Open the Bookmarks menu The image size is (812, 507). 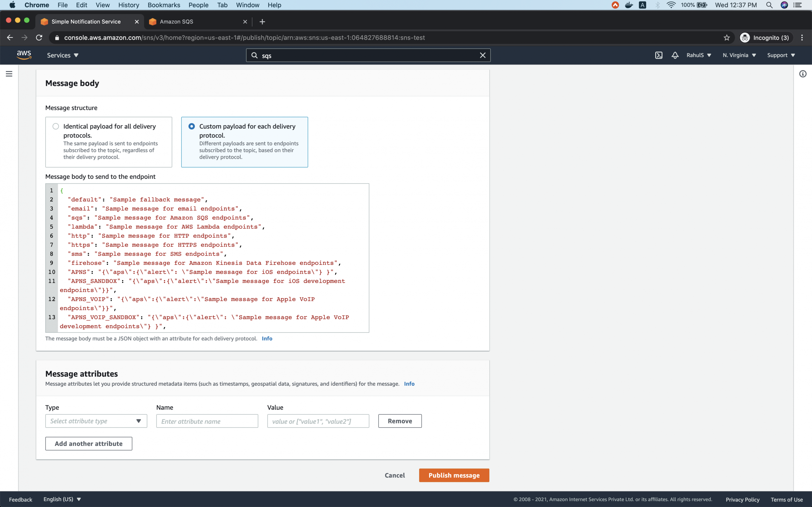tap(164, 5)
